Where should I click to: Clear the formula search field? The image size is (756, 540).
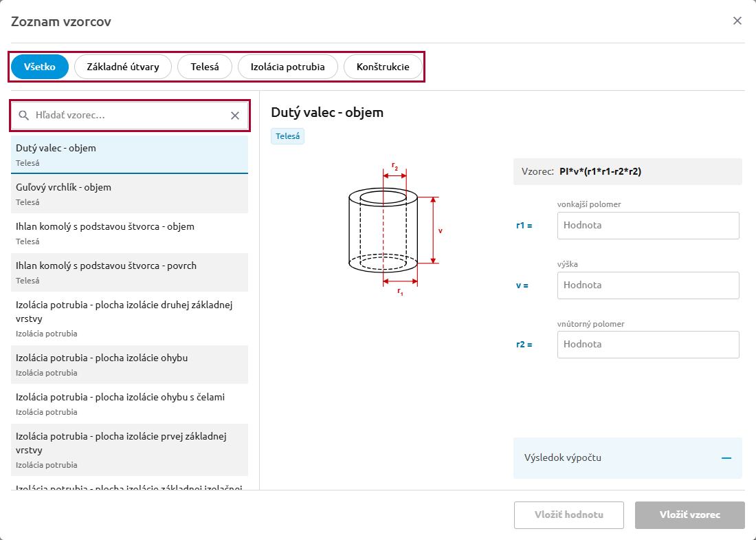[x=235, y=116]
